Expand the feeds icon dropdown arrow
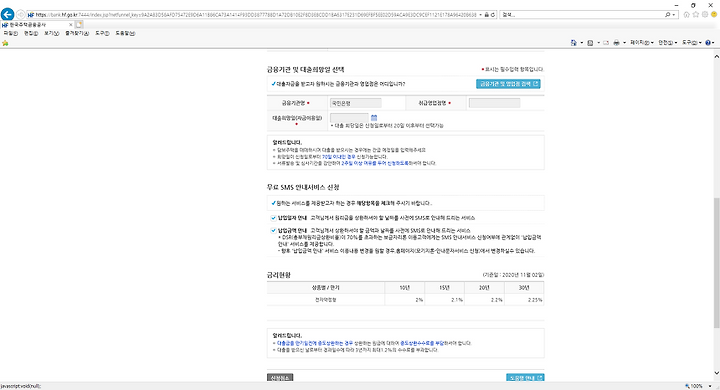Viewport: 720px width, 390px height. point(598,43)
